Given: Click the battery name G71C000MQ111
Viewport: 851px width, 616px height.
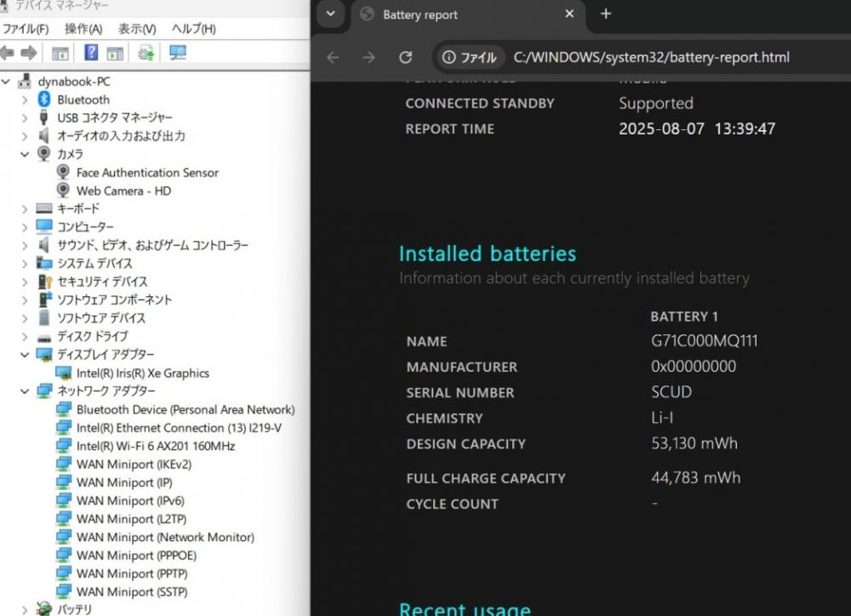Looking at the screenshot, I should [x=704, y=341].
